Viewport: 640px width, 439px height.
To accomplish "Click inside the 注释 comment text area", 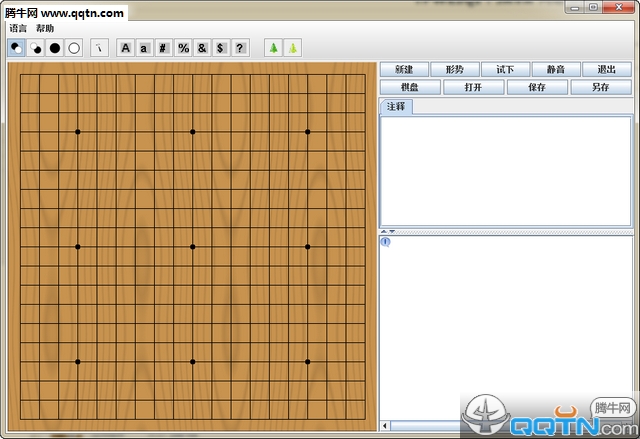I will pyautogui.click(x=506, y=171).
